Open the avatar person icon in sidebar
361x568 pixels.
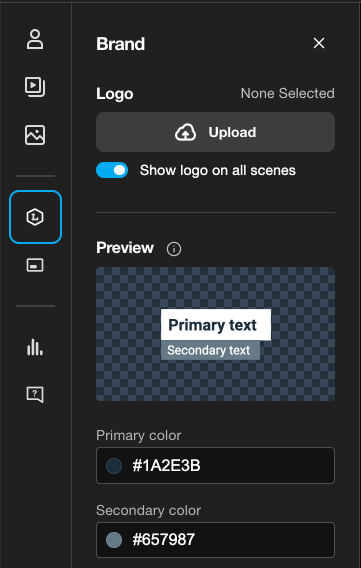tap(35, 39)
